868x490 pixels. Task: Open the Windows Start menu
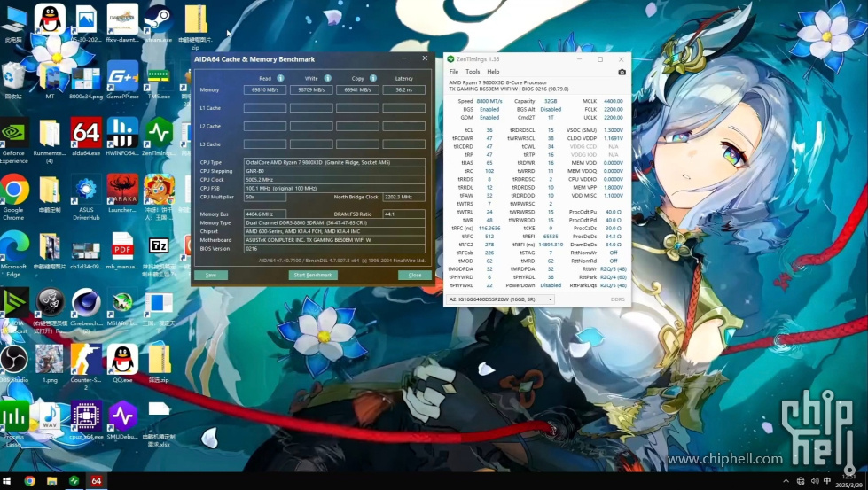[7, 480]
